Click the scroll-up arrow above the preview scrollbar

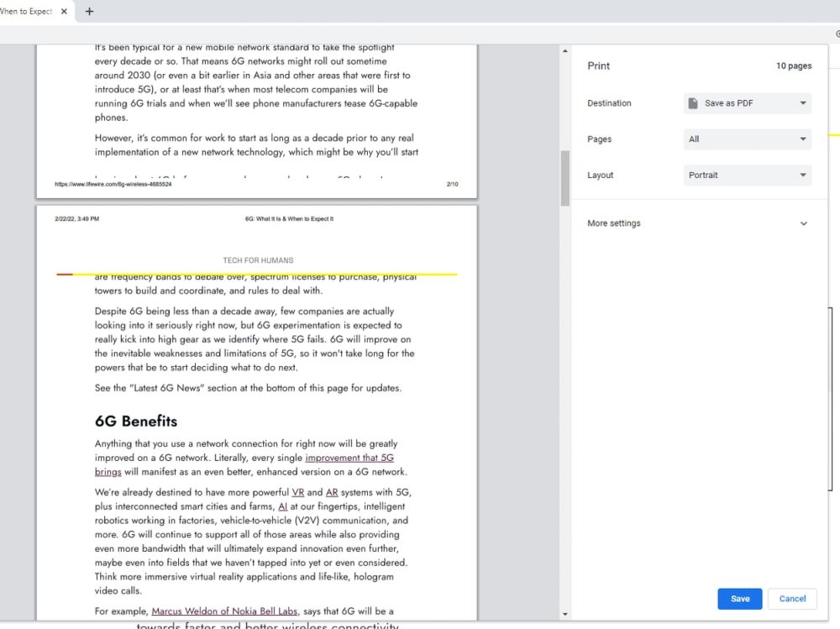(565, 50)
